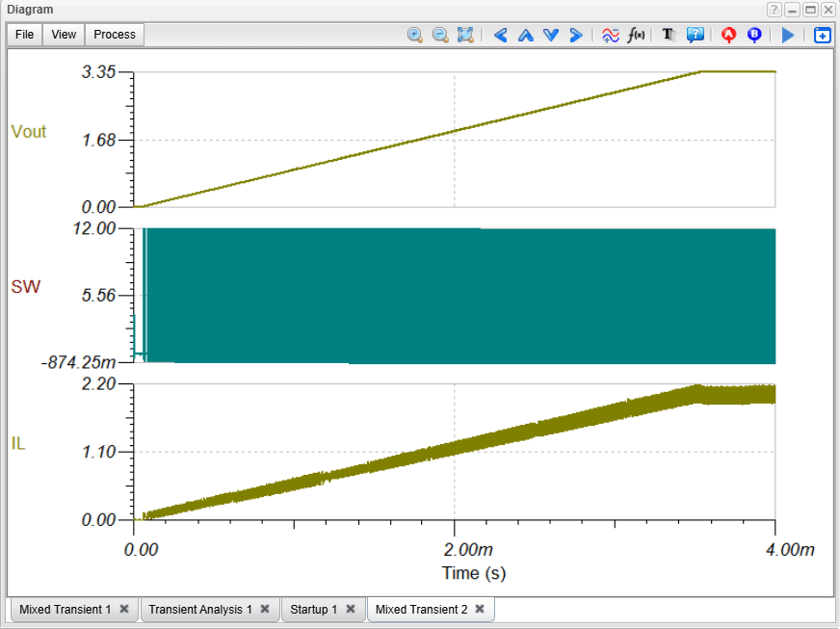Image resolution: width=840 pixels, height=629 pixels.
Task: Click the zoom to fit icon
Action: click(x=465, y=35)
